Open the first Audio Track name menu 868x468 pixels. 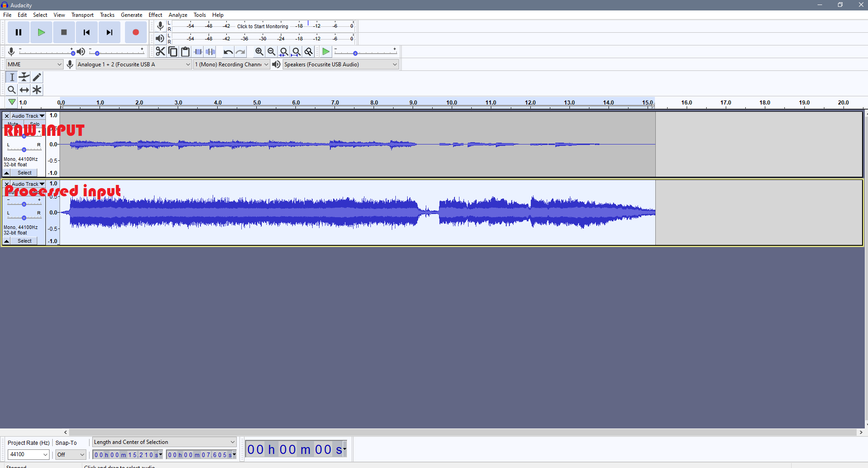(x=28, y=116)
